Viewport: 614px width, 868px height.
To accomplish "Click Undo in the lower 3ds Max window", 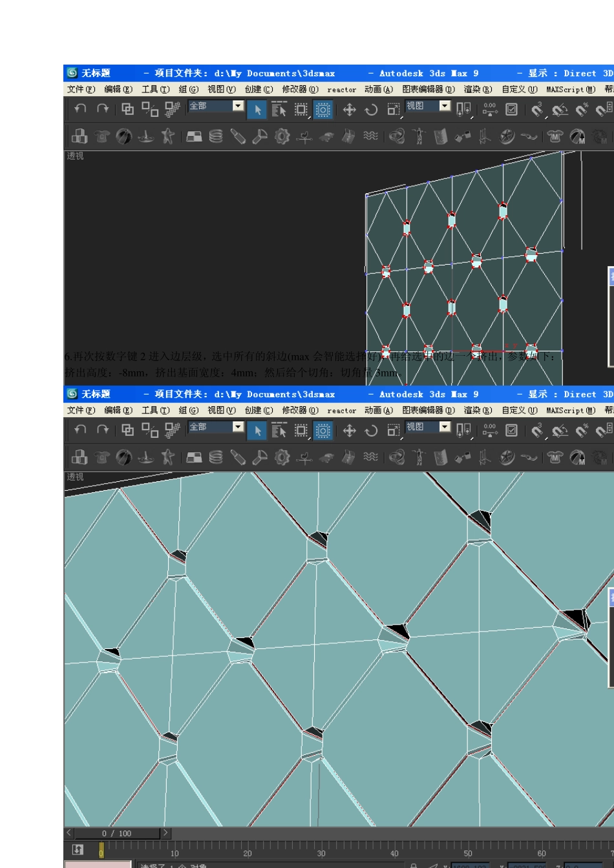I will point(80,430).
